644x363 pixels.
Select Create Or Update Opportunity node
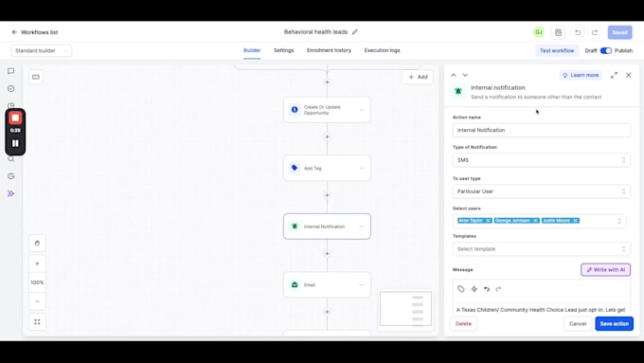[327, 110]
